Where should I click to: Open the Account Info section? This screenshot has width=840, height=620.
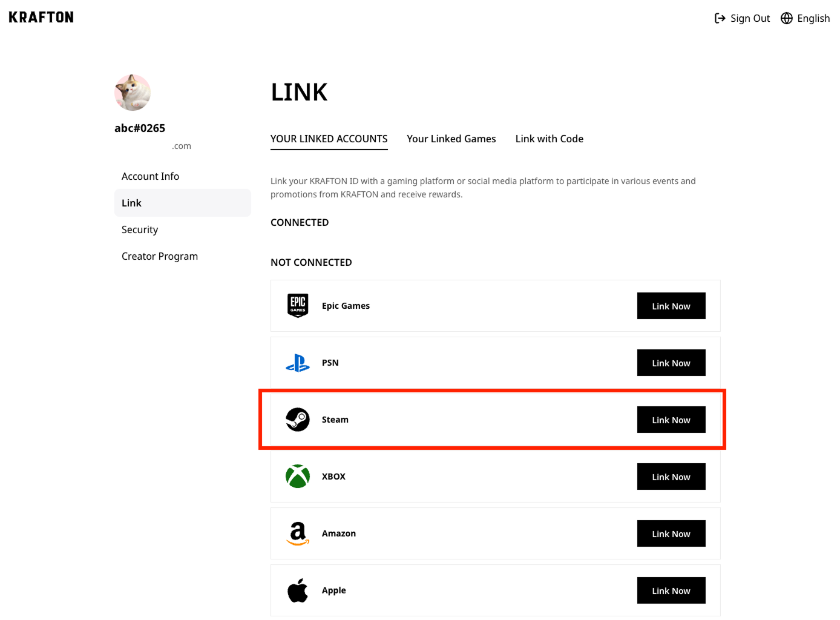(x=150, y=176)
